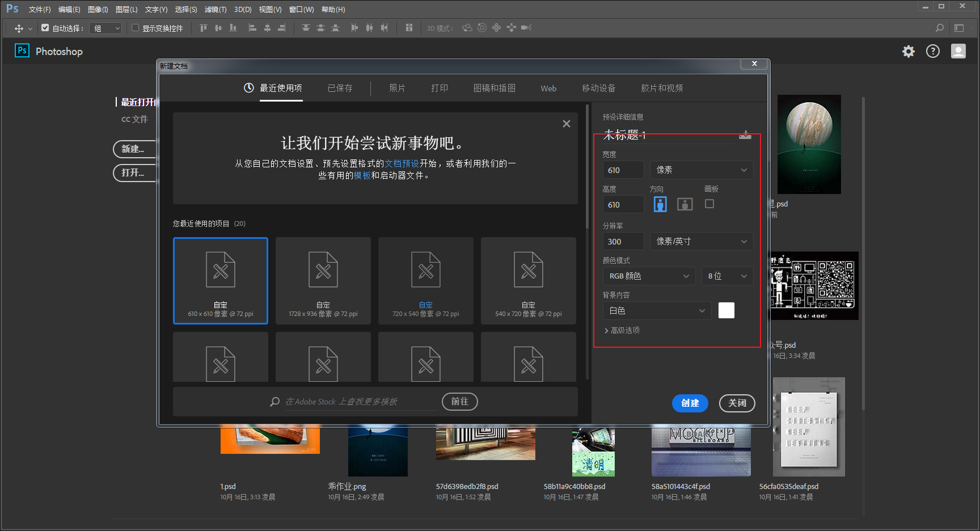The image size is (980, 531).
Task: Select landscape orientation icon
Action: coord(685,204)
